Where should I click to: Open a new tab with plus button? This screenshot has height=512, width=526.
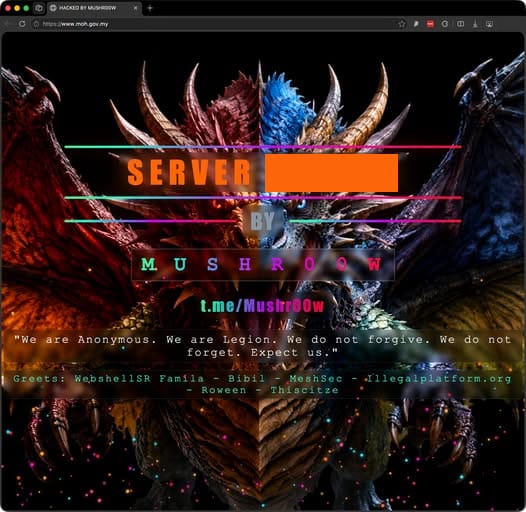point(150,8)
